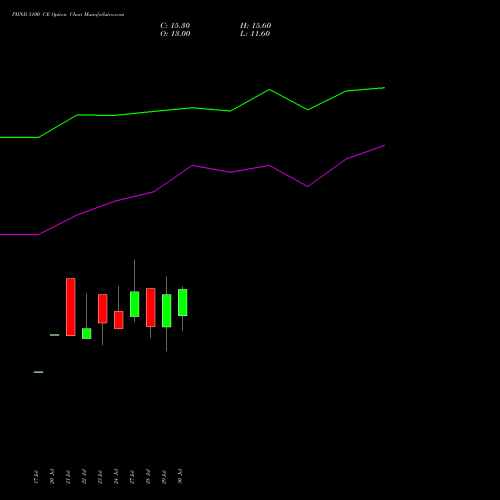Click the '17 Jul' date axis label
The height and width of the screenshot is (500, 500).
click(36, 477)
